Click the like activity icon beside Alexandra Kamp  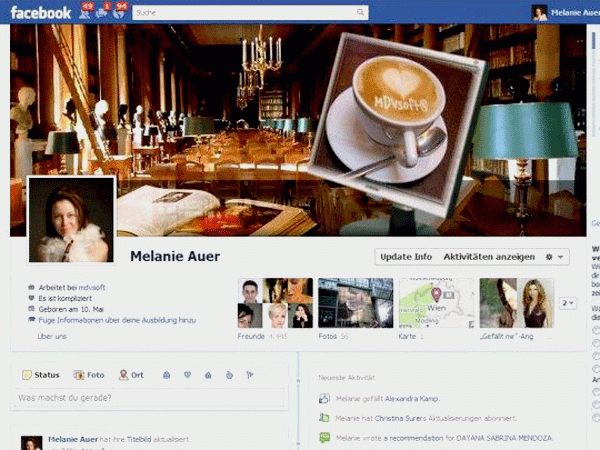tap(324, 398)
